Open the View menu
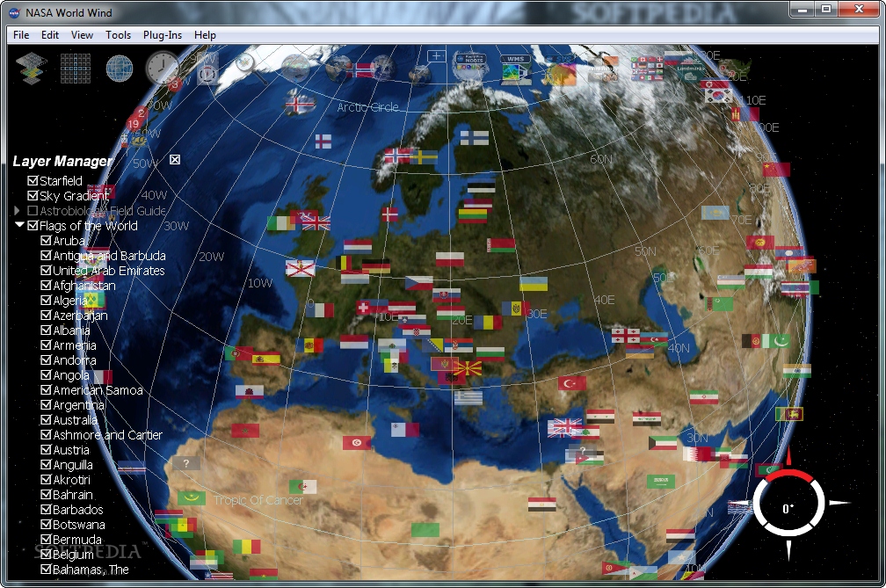This screenshot has width=886, height=588. 82,35
